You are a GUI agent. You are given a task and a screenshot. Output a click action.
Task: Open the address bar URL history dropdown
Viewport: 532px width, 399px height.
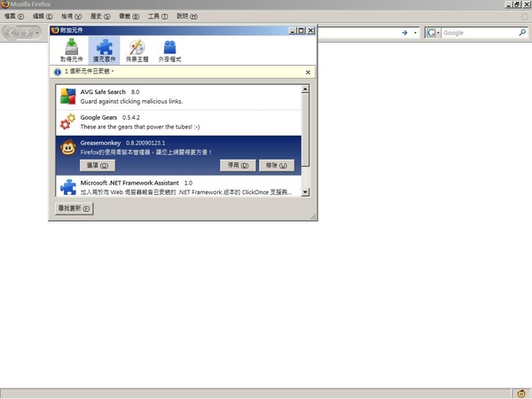click(415, 33)
